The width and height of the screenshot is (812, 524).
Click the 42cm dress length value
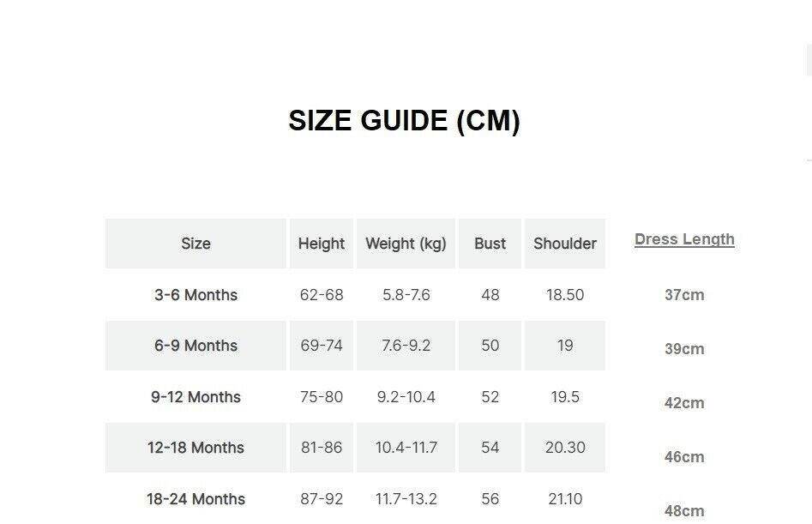[684, 403]
